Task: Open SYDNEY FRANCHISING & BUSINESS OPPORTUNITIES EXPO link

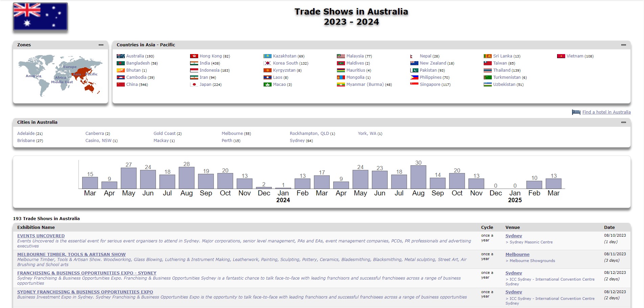Action: 85,292
